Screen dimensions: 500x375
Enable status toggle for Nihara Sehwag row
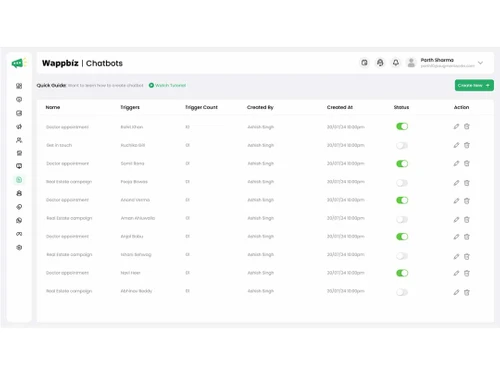click(x=402, y=256)
